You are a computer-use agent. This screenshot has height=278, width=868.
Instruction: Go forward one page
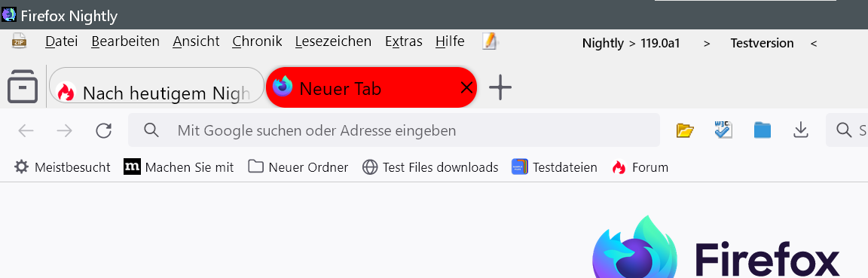[x=65, y=130]
